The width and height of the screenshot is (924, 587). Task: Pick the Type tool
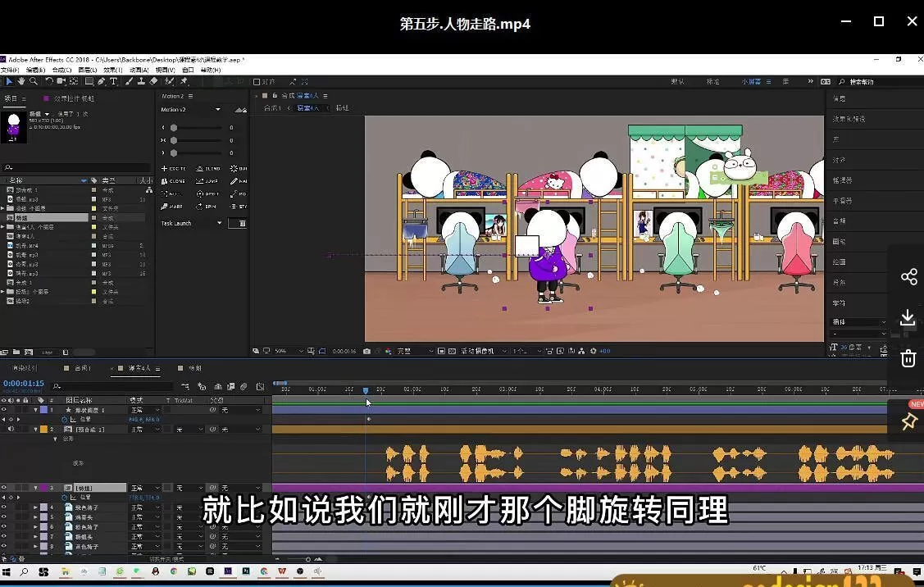pos(113,81)
